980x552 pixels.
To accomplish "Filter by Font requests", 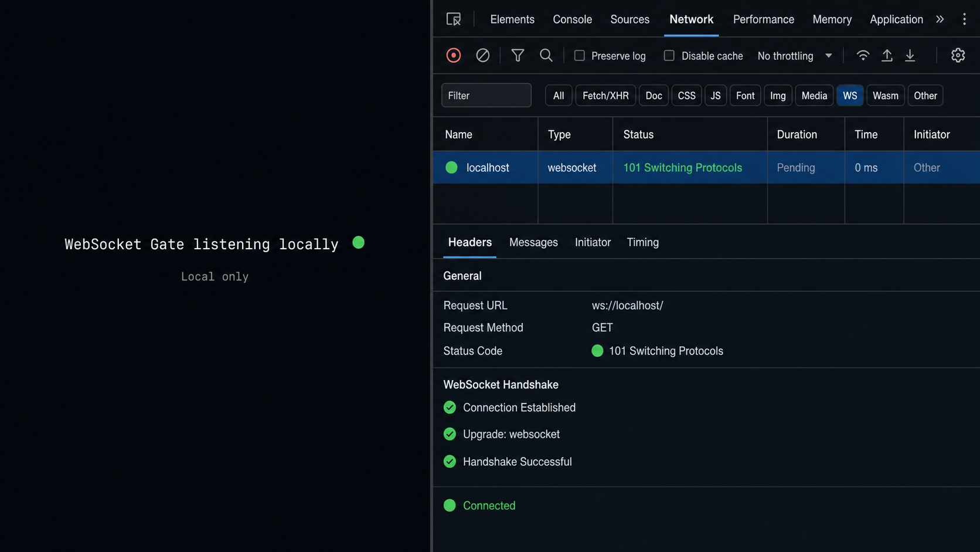I will tap(746, 96).
